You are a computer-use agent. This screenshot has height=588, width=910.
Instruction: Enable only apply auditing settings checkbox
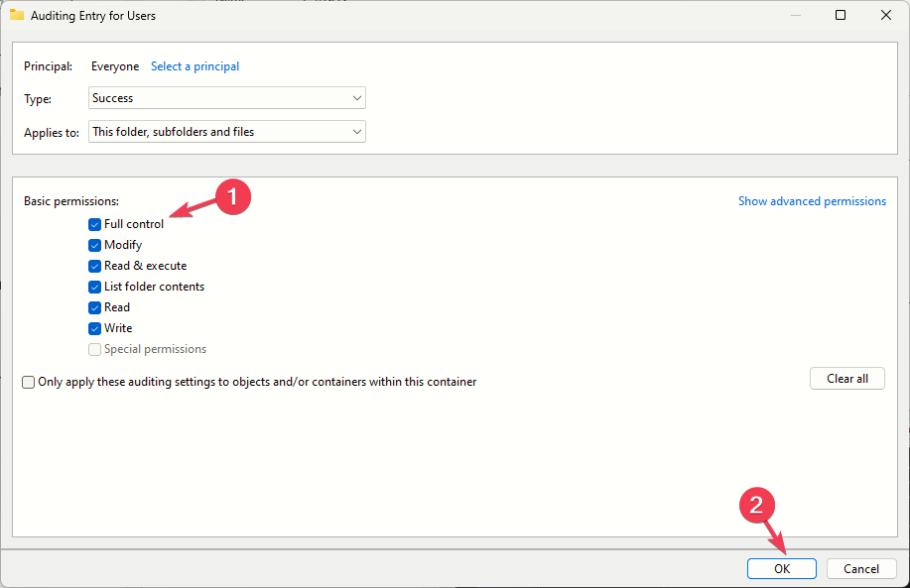pos(29,382)
